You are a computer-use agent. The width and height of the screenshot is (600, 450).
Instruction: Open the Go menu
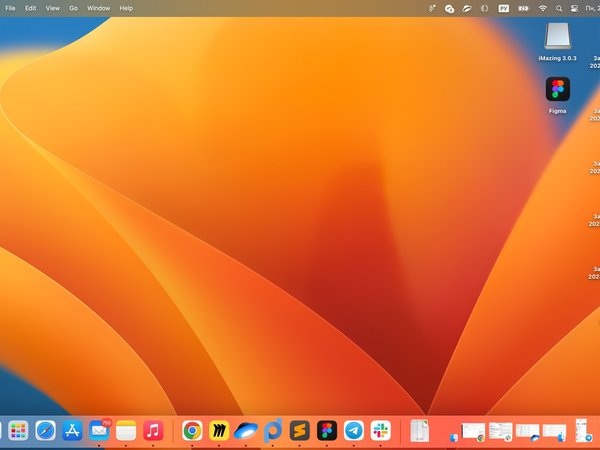click(73, 8)
